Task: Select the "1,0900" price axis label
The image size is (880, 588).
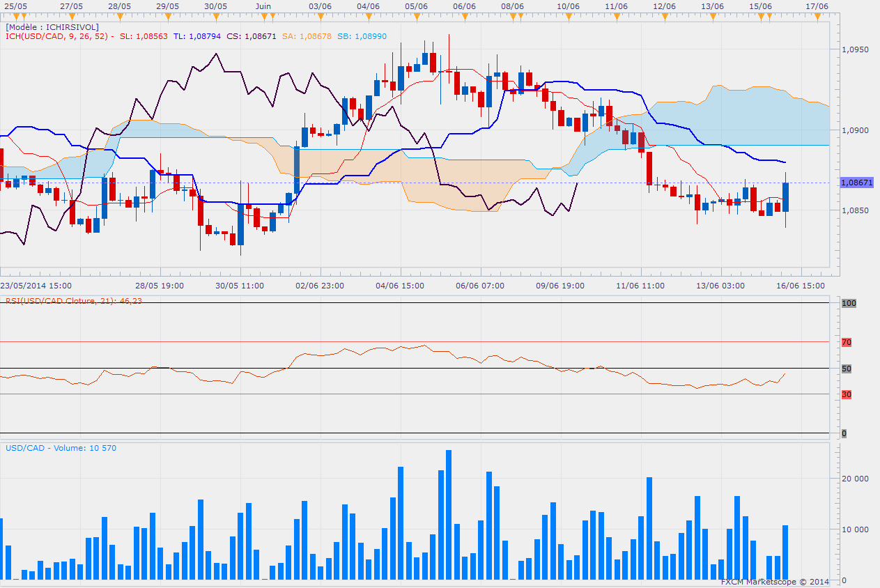Action: click(854, 130)
